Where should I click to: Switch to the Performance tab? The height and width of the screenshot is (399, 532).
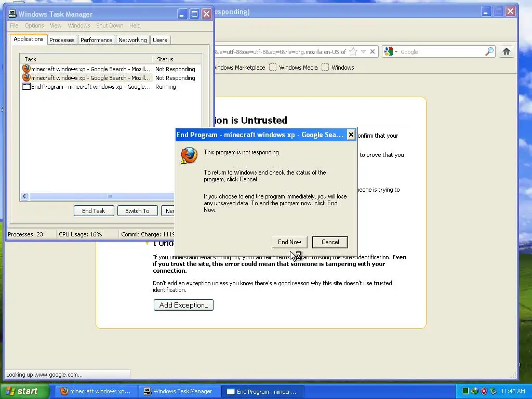click(96, 40)
